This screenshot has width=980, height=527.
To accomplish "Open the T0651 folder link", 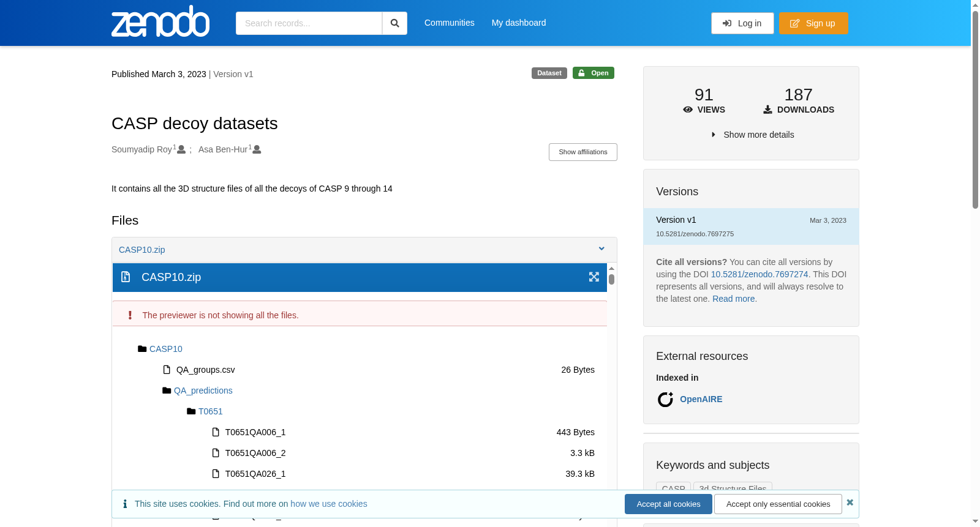I will click(x=211, y=411).
